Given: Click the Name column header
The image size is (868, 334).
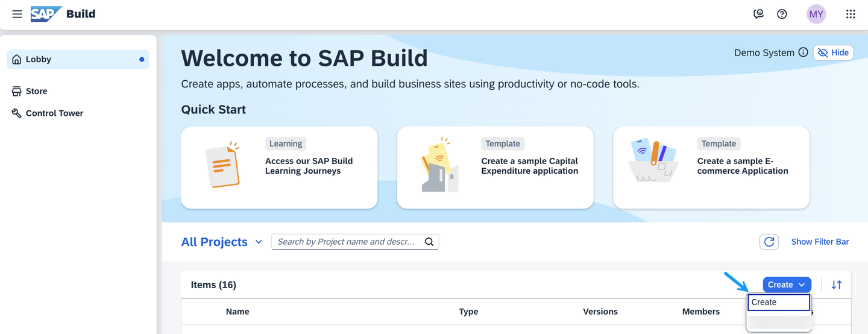Looking at the screenshot, I should tap(237, 312).
